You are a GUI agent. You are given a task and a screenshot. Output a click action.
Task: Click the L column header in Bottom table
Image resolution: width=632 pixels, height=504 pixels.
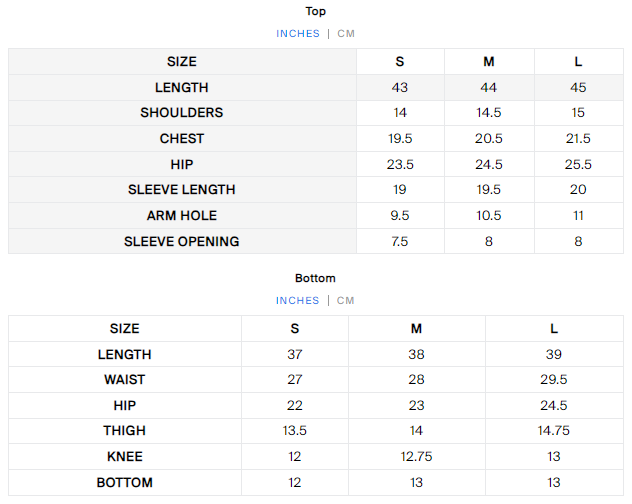coord(554,329)
